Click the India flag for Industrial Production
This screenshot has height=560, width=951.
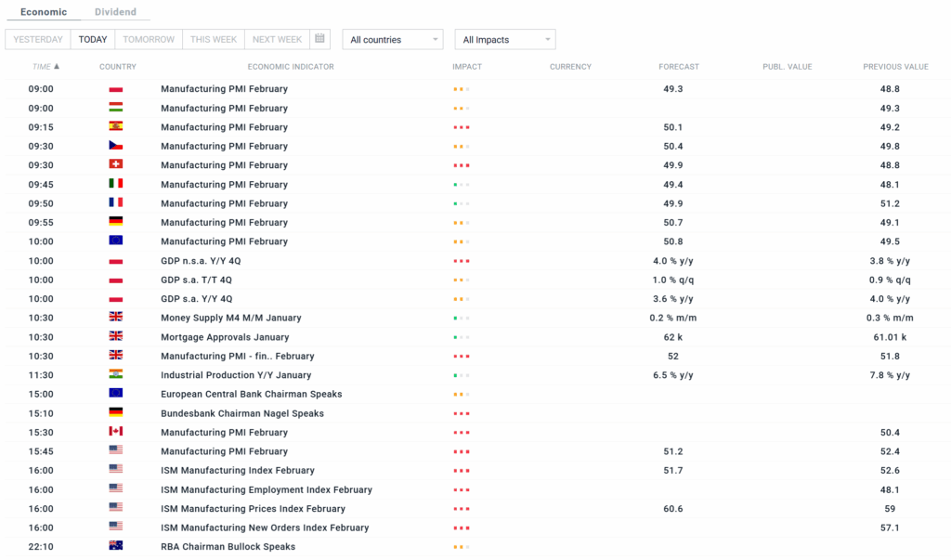tap(116, 374)
